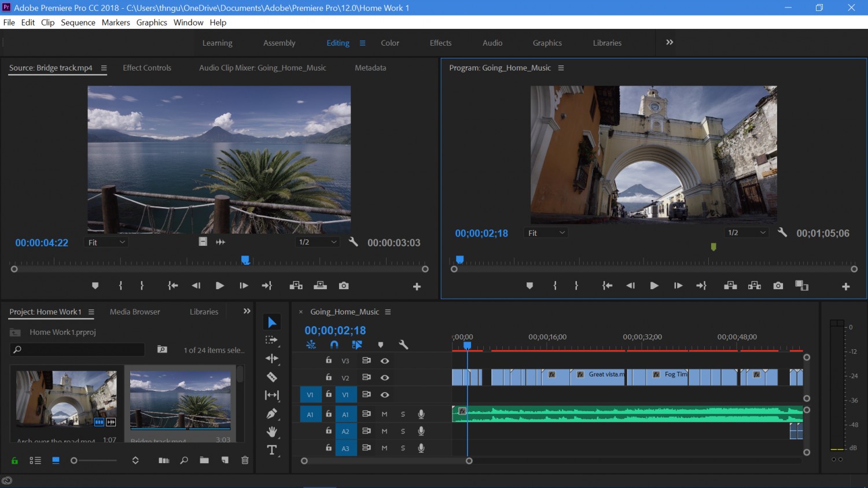
Task: Select Bridge track.mp4 thumbnail in Project
Action: pos(181,400)
